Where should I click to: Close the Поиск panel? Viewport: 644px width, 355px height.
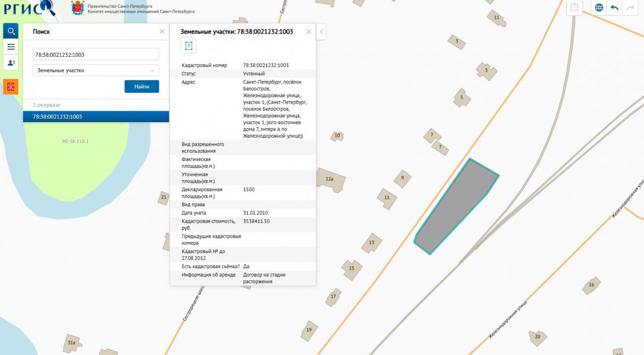tap(162, 32)
